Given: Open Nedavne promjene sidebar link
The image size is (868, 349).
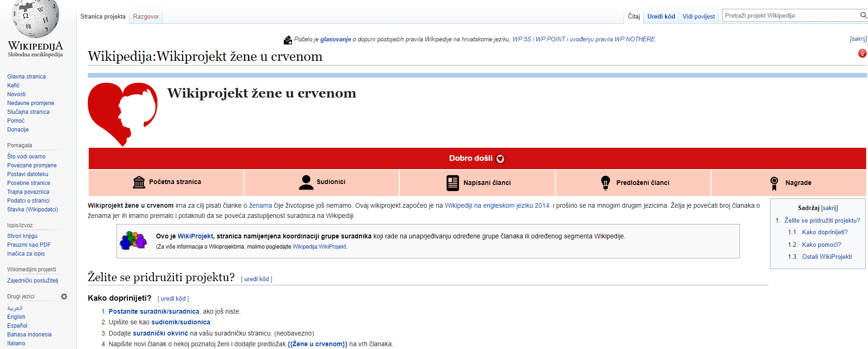Looking at the screenshot, I should click(x=31, y=103).
